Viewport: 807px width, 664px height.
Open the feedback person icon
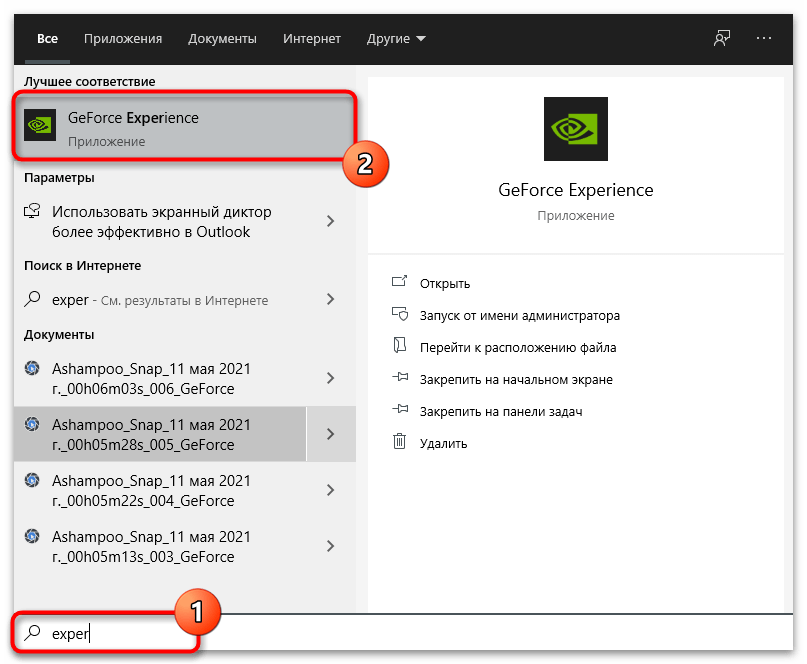coord(722,38)
